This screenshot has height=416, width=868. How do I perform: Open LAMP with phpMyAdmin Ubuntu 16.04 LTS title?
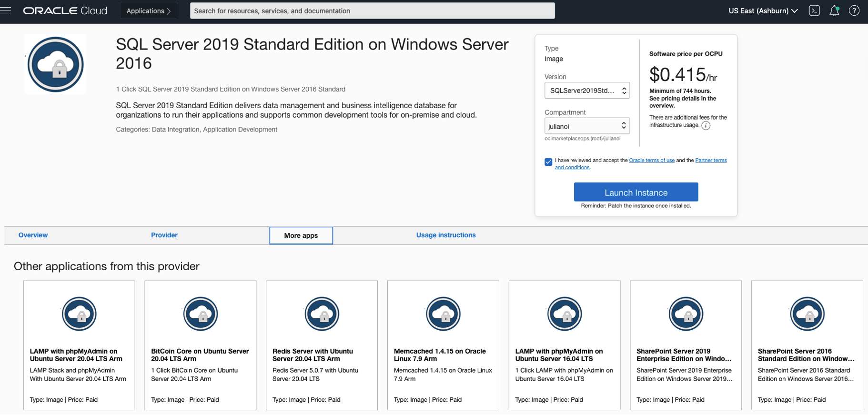[x=559, y=355]
